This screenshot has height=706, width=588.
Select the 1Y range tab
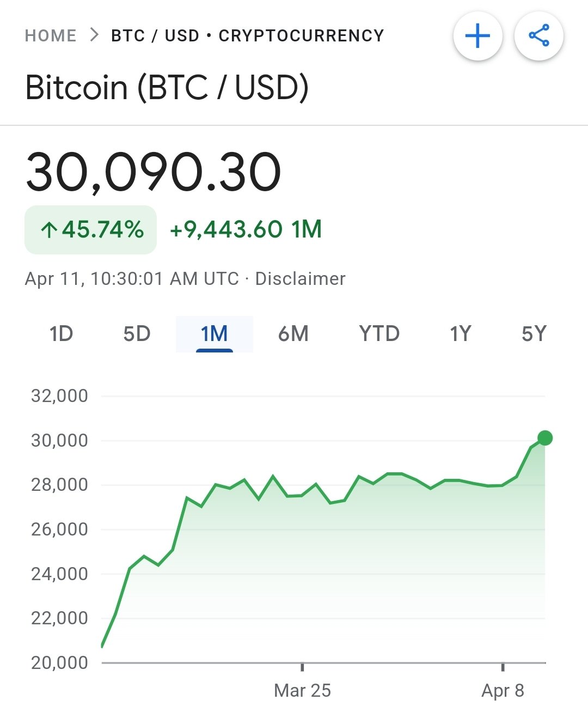pos(460,333)
